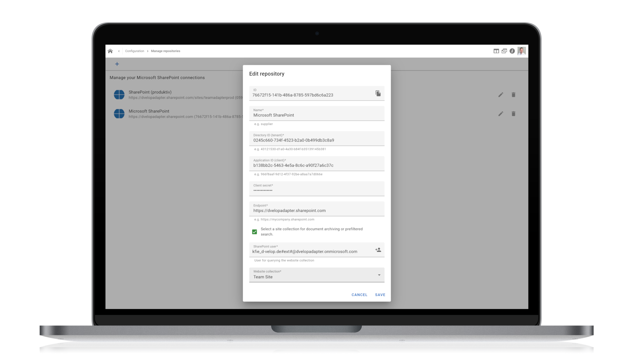633x364 pixels.
Task: Select Manage repositories in the breadcrumb
Action: (165, 51)
